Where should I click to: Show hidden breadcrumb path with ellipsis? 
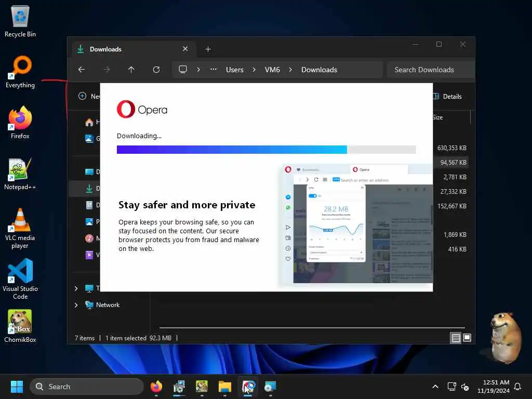pos(213,69)
